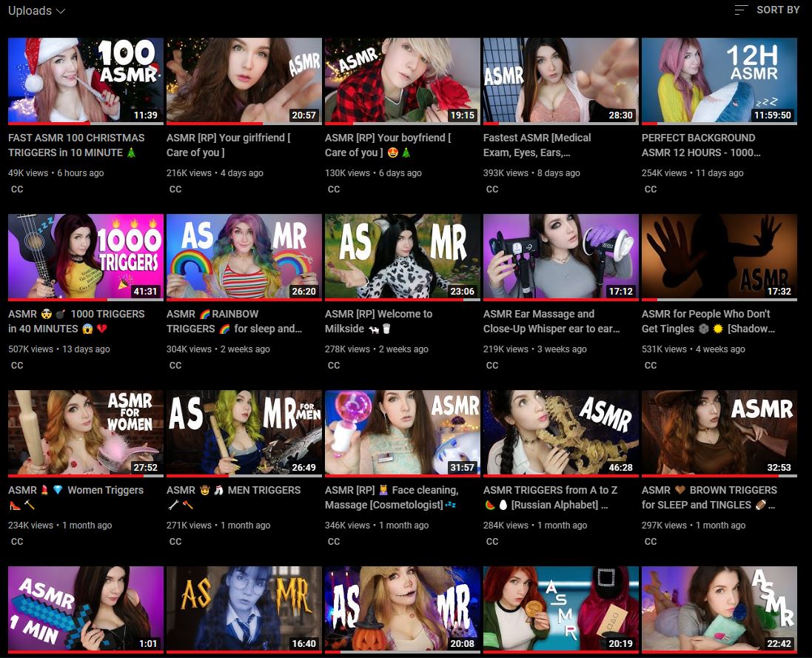Click CC badge under 1000 TRIGGERS video

pyautogui.click(x=17, y=365)
